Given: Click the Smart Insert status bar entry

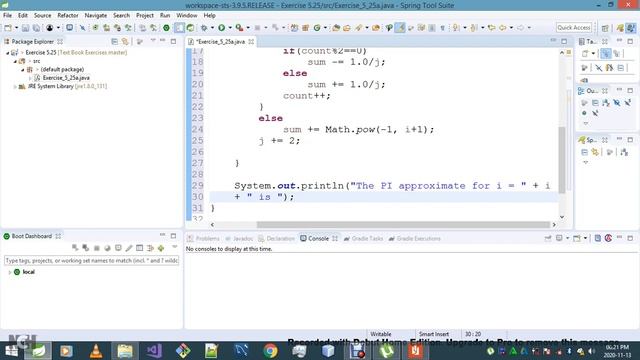Looking at the screenshot, I should coord(434,334).
